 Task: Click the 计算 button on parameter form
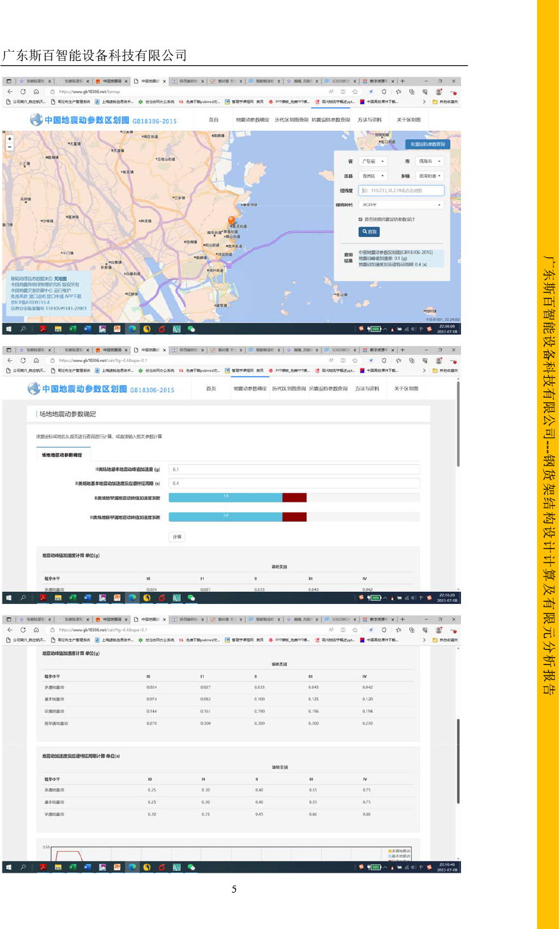pyautogui.click(x=177, y=537)
